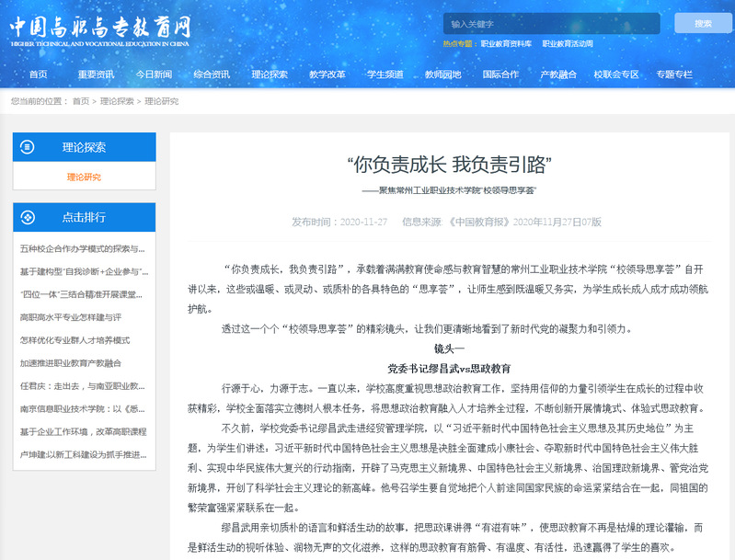Viewport: 735px width, 560px height.
Task: Click the 输入关键字 search field
Action: [x=550, y=23]
